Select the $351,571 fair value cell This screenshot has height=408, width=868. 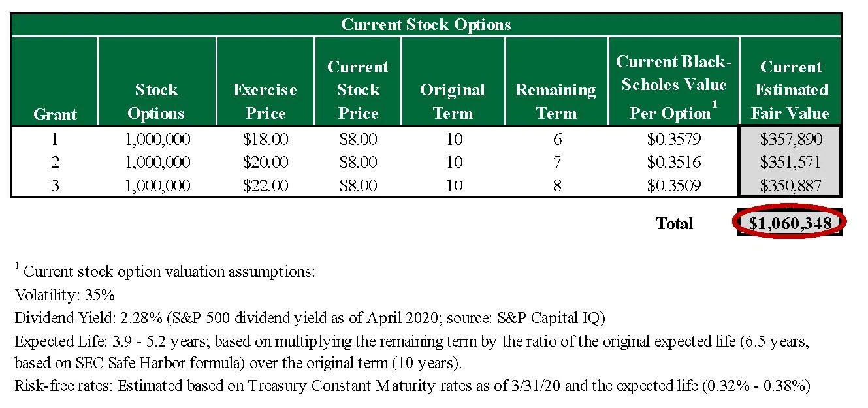tap(791, 162)
